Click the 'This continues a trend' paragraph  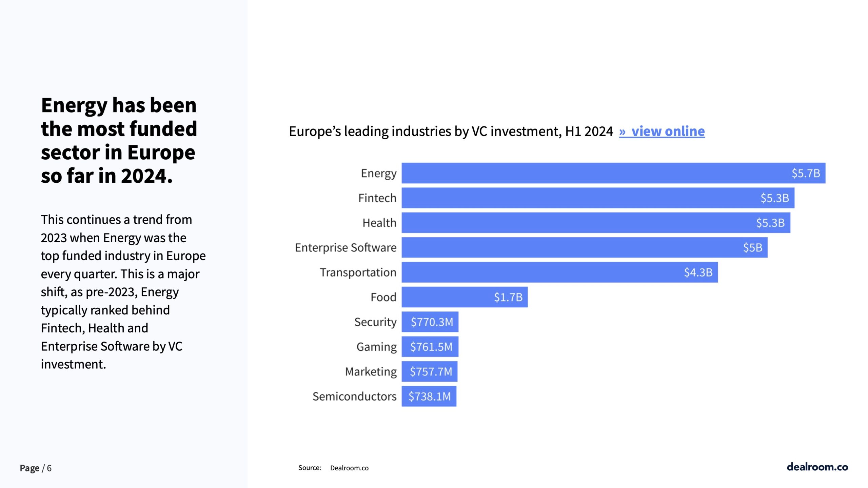pos(123,292)
